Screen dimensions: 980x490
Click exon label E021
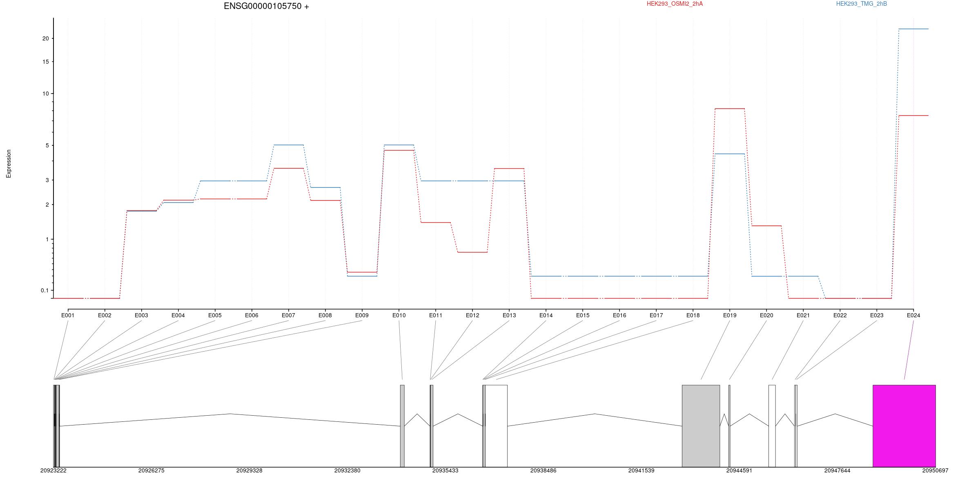click(803, 315)
